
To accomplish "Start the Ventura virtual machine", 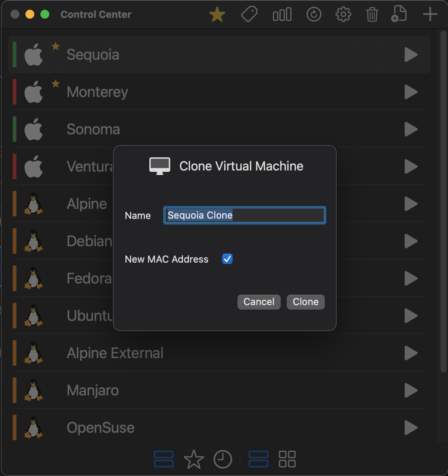I will click(x=411, y=167).
